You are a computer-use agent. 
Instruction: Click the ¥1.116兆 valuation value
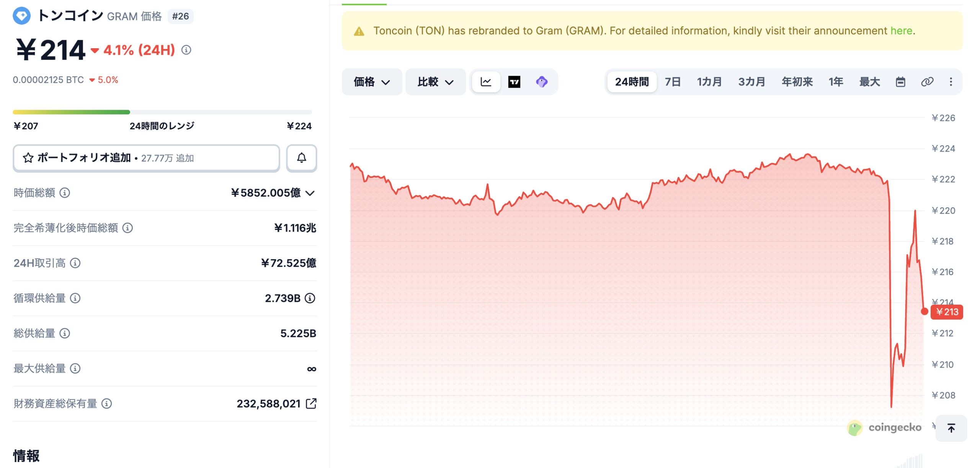295,228
